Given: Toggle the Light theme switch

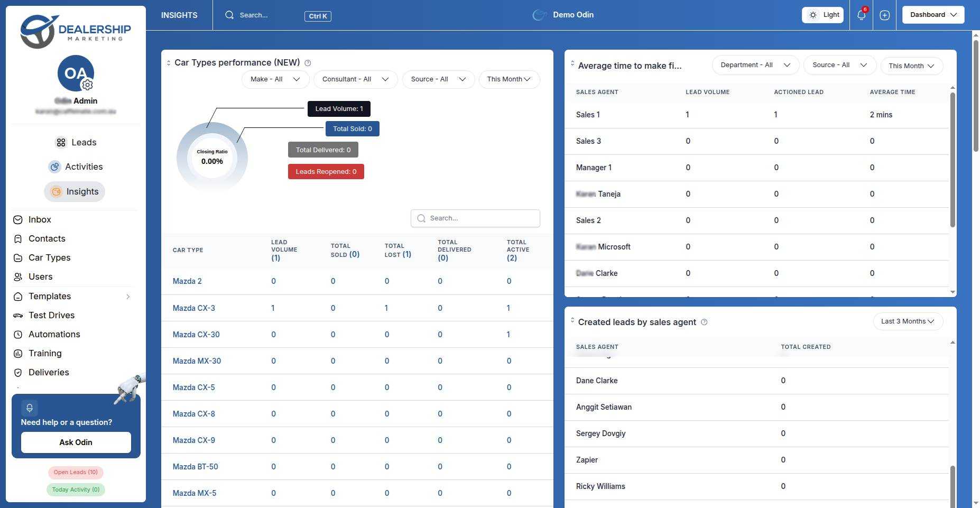Looking at the screenshot, I should pos(822,15).
